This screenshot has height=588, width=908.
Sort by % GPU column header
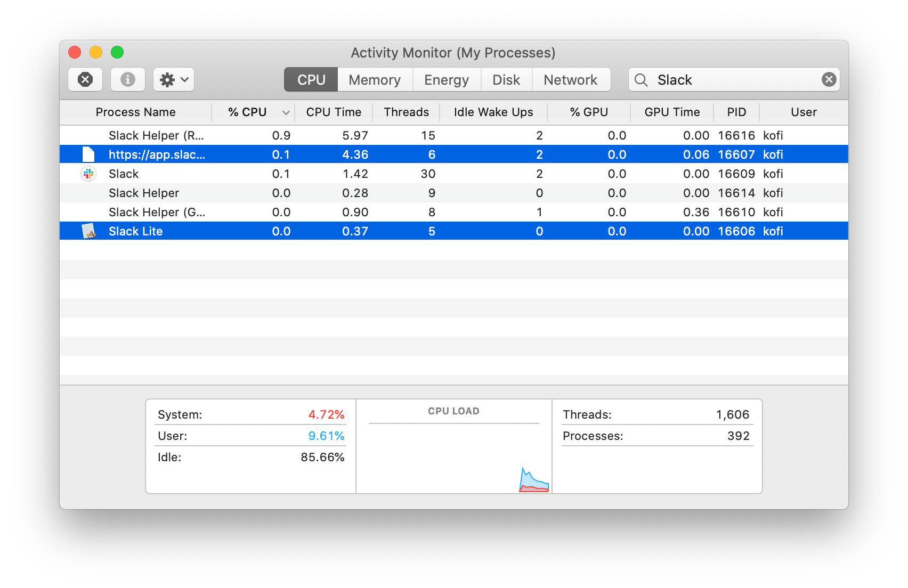coord(589,112)
